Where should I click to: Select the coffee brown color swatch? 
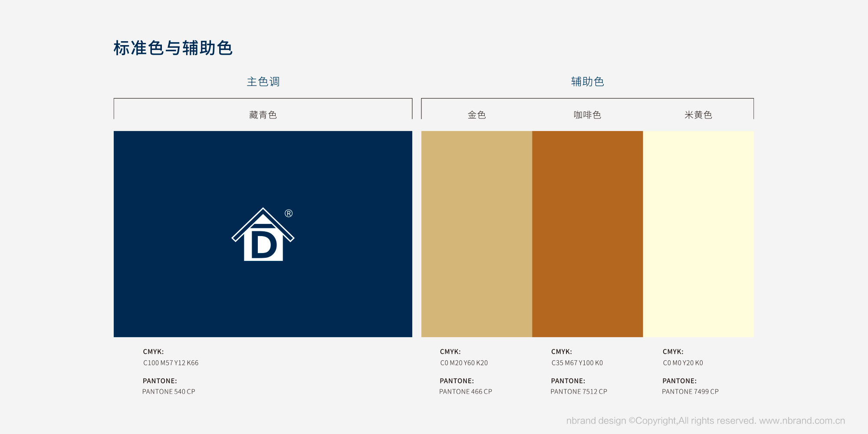point(588,234)
